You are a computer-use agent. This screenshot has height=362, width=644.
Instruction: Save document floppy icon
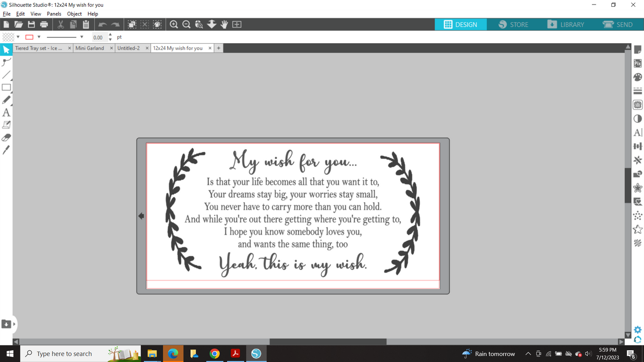click(31, 24)
